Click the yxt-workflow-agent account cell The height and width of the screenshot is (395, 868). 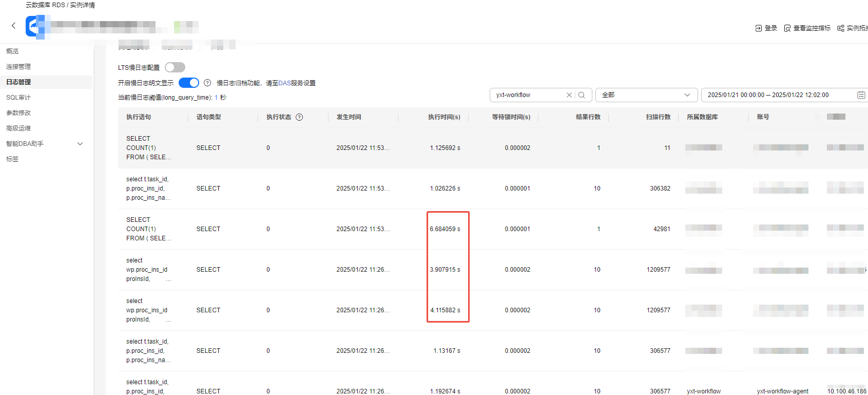click(782, 391)
